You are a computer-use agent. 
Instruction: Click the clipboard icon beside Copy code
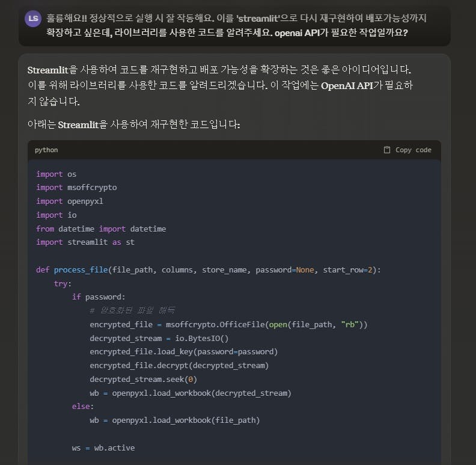[x=387, y=150]
